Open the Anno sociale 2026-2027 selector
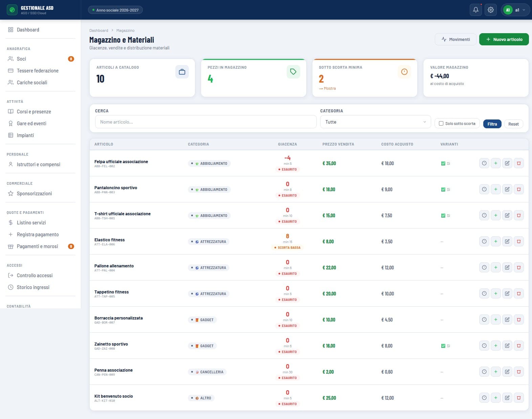The width and height of the screenshot is (532, 419). click(x=115, y=10)
